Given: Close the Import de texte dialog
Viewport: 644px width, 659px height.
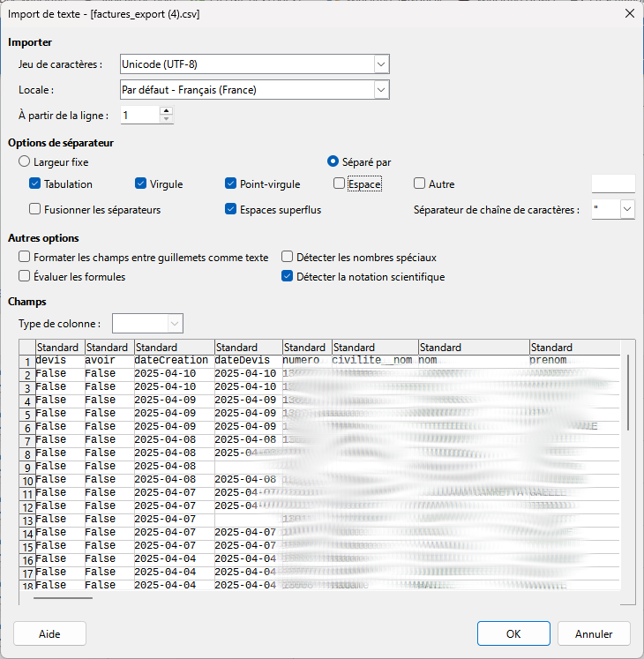Looking at the screenshot, I should click(x=630, y=13).
